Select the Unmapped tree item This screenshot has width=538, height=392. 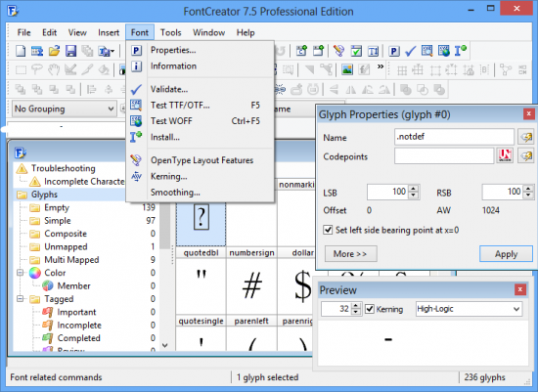pyautogui.click(x=66, y=246)
